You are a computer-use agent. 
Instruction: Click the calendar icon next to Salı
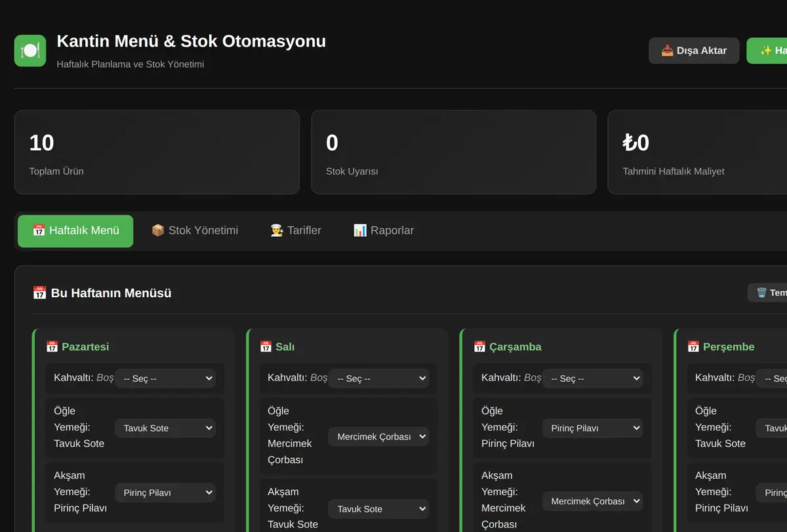pyautogui.click(x=266, y=346)
